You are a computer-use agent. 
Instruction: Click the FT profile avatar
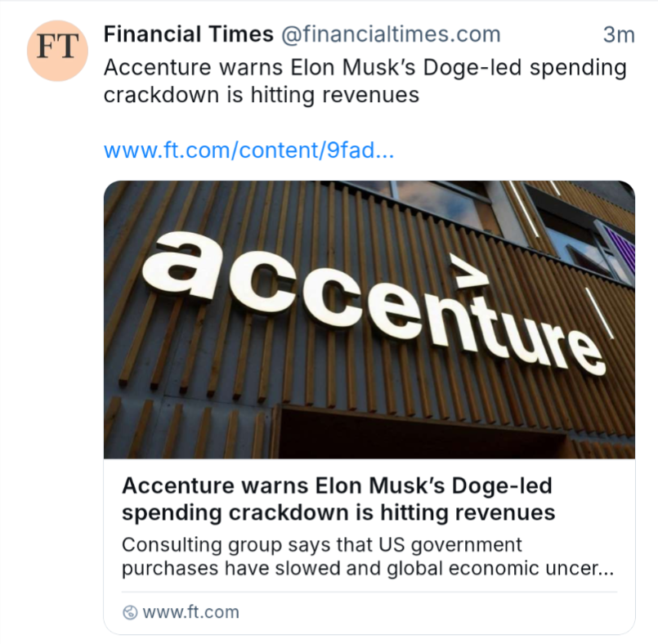[x=57, y=49]
